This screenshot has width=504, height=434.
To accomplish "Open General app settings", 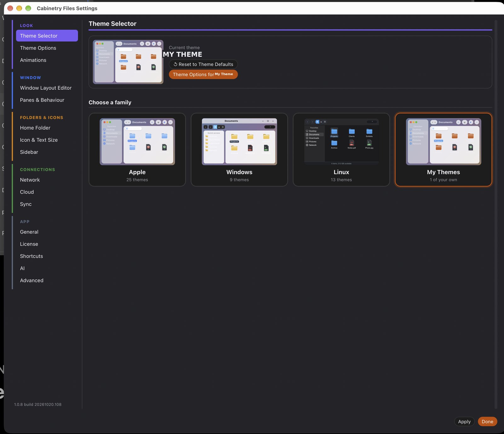I will (x=47, y=232).
